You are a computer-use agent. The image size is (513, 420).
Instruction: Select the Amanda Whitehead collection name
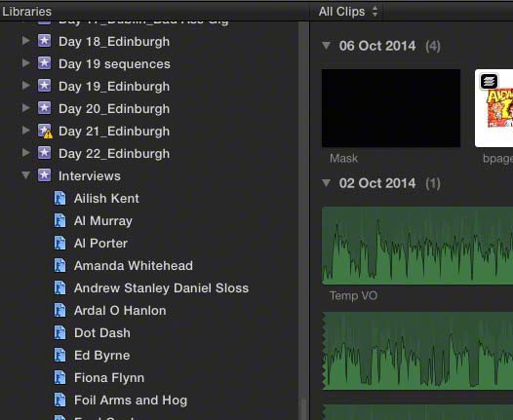[134, 266]
